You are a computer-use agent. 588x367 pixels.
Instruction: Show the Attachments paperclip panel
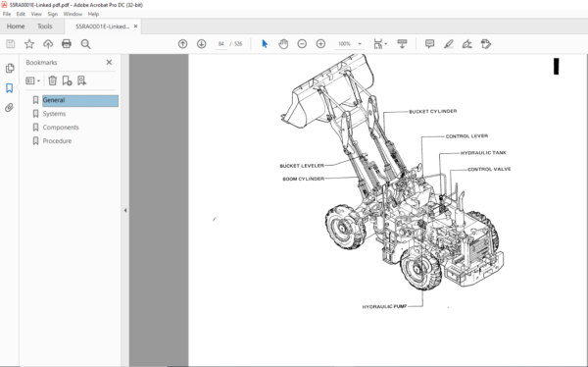pyautogui.click(x=10, y=108)
